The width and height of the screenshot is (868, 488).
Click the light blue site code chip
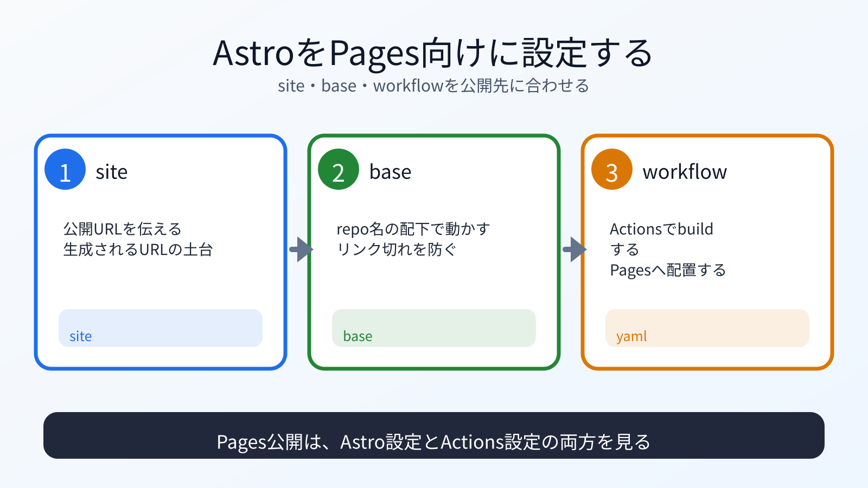click(161, 328)
